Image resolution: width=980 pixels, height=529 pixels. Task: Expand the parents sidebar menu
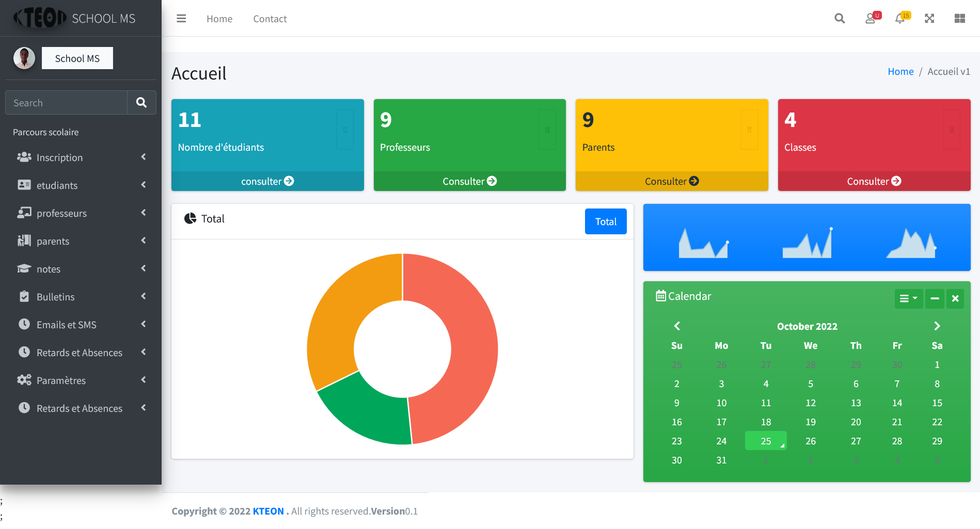point(81,241)
